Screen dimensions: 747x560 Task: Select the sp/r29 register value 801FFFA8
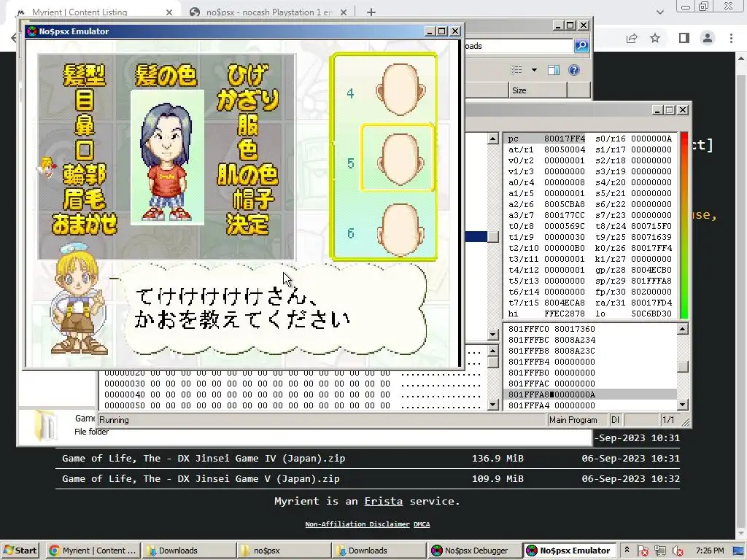click(x=651, y=281)
